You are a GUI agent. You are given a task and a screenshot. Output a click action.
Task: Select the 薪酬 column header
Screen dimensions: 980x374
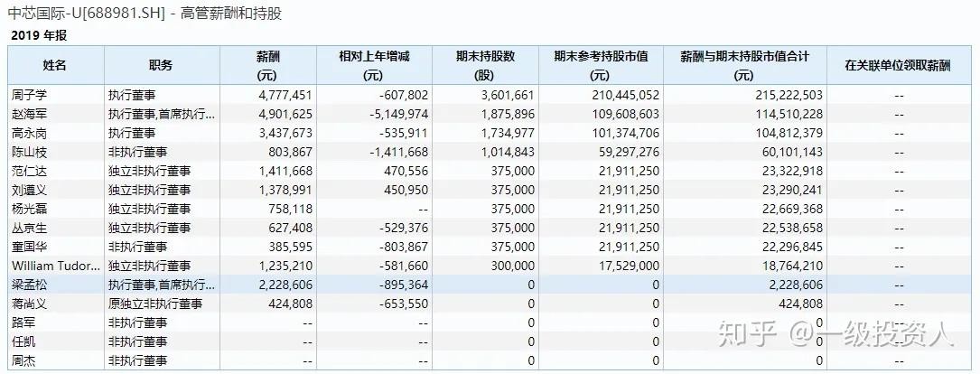(x=268, y=65)
